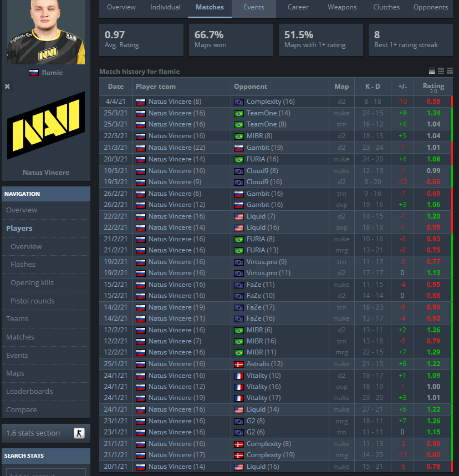Select the wide table density icon
The image size is (459, 476).
pos(450,70)
